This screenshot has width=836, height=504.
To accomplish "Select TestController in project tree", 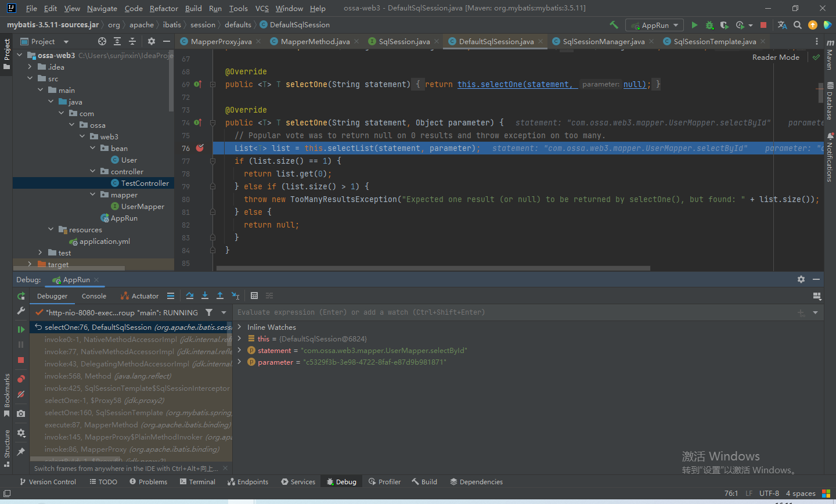I will [145, 183].
